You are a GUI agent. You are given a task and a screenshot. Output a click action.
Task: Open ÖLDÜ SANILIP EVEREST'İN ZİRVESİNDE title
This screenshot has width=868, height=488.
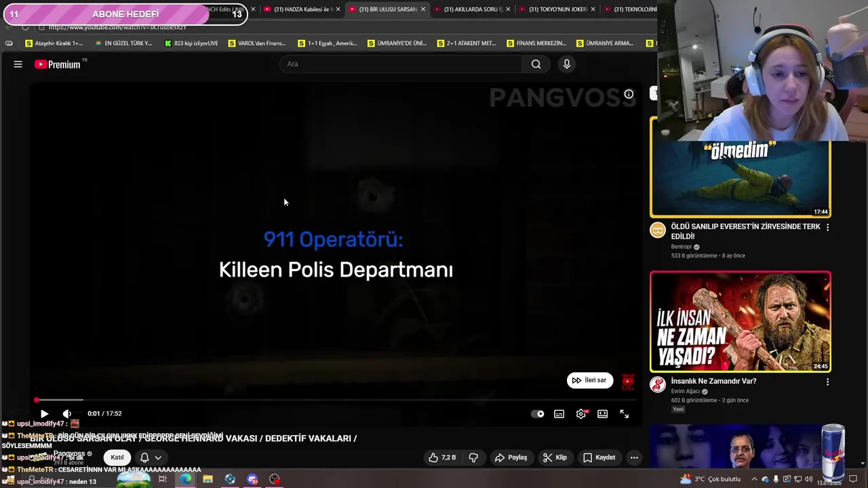[x=745, y=231]
